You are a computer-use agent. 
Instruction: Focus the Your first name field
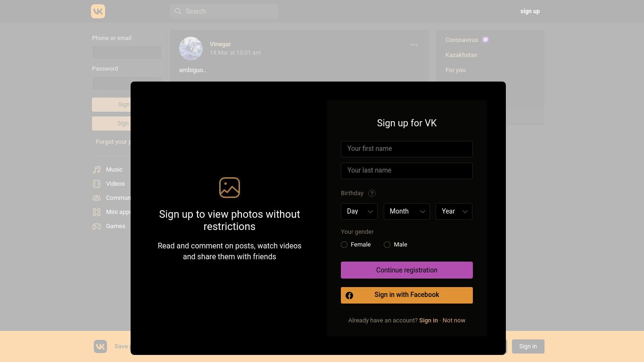407,149
